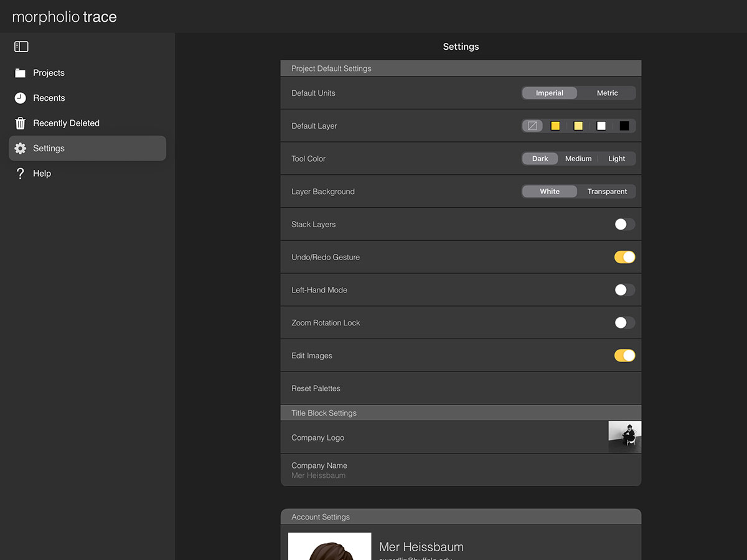Viewport: 747px width, 560px height.
Task: Open Projects via the folder icon
Action: [21, 73]
